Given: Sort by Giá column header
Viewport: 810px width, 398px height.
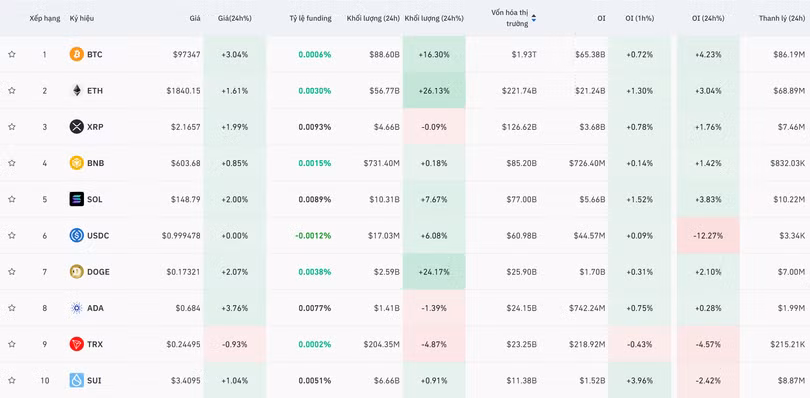Looking at the screenshot, I should (195, 18).
